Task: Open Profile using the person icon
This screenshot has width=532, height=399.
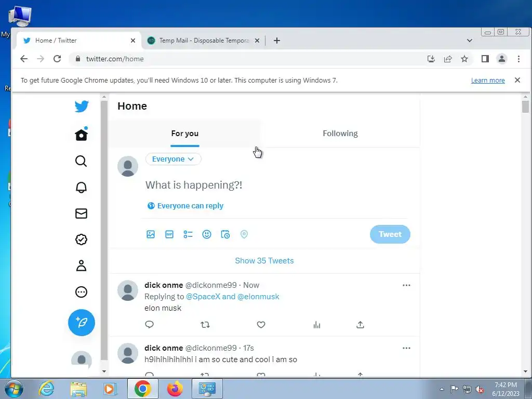Action: [x=81, y=265]
